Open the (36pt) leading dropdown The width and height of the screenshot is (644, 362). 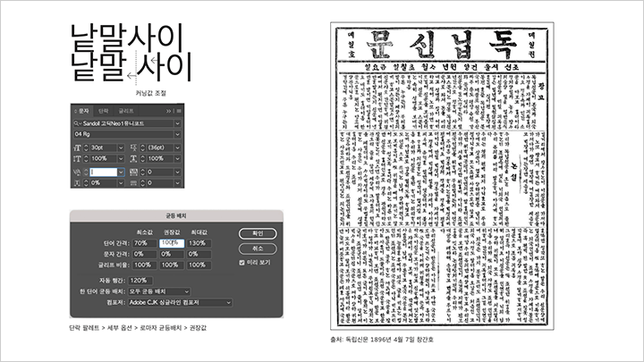tap(177, 147)
